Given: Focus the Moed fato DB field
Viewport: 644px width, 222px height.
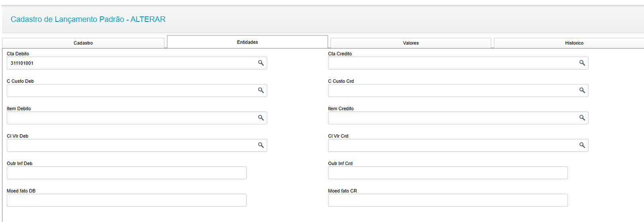Looking at the screenshot, I should 127,200.
